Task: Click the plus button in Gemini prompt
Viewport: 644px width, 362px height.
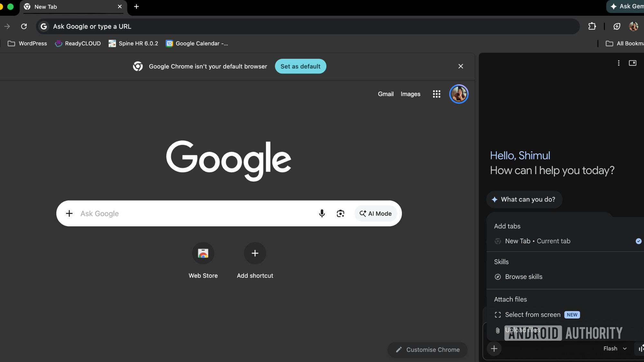Action: click(494, 348)
